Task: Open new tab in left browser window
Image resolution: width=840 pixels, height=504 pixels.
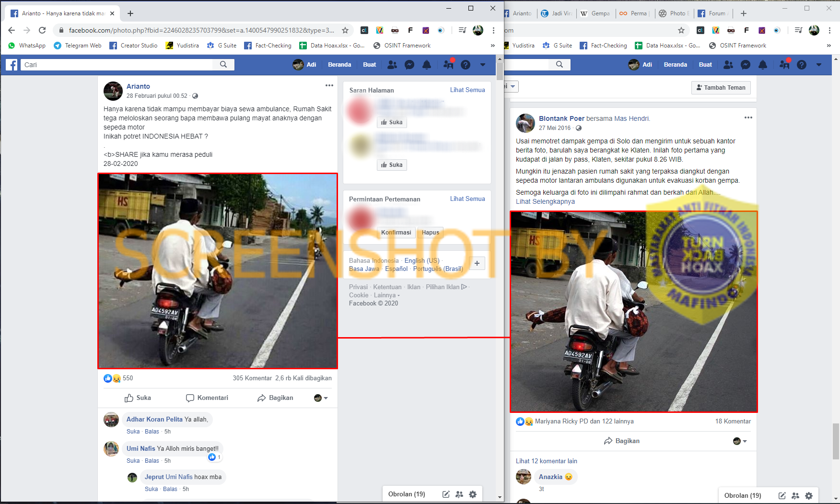Action: [x=130, y=13]
